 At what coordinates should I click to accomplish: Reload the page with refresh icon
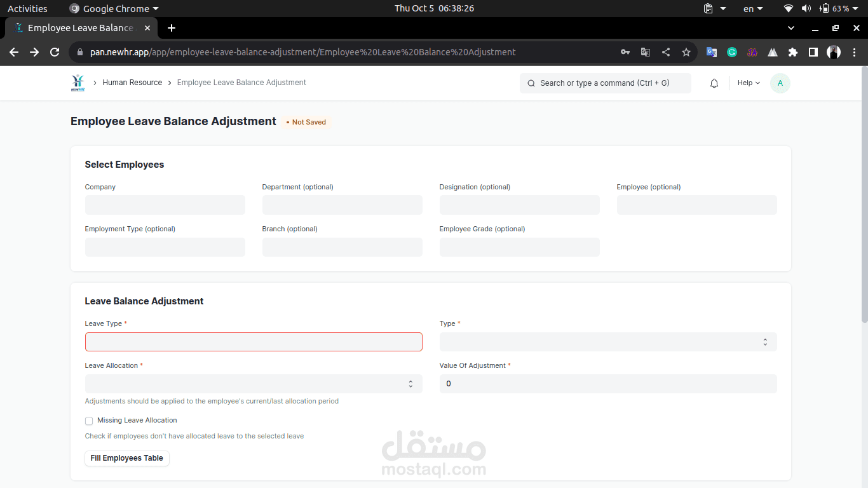point(55,52)
